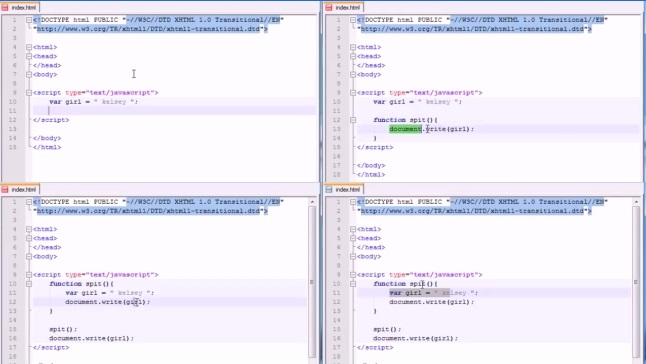Click document.write(girl); on line 16, bottom-left pane
The height and width of the screenshot is (364, 646).
click(x=91, y=338)
